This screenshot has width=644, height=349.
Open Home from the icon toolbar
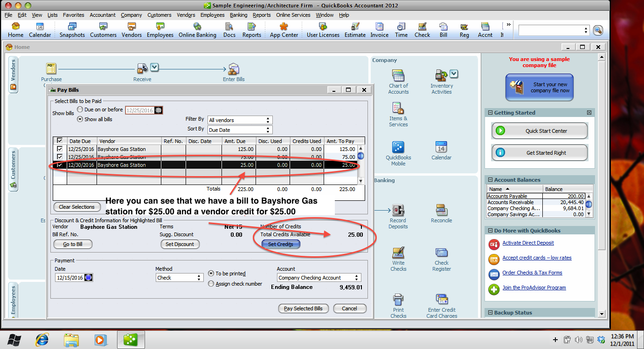coord(15,30)
